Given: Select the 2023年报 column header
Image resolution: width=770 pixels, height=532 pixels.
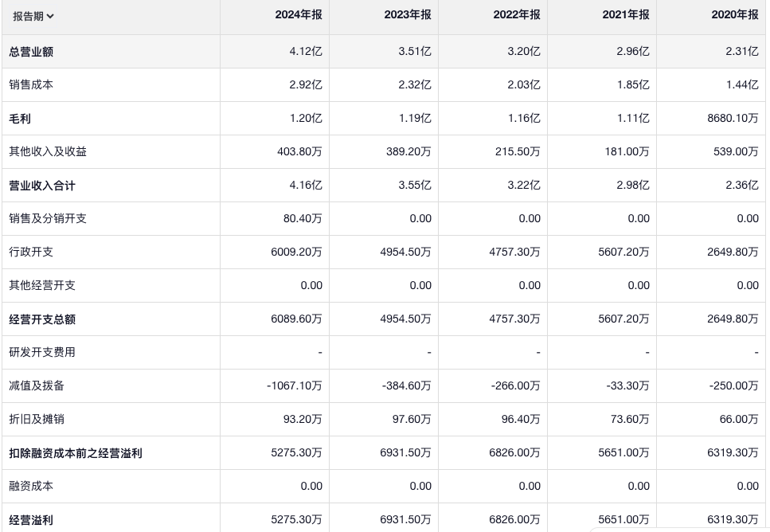Looking at the screenshot, I should 407,15.
